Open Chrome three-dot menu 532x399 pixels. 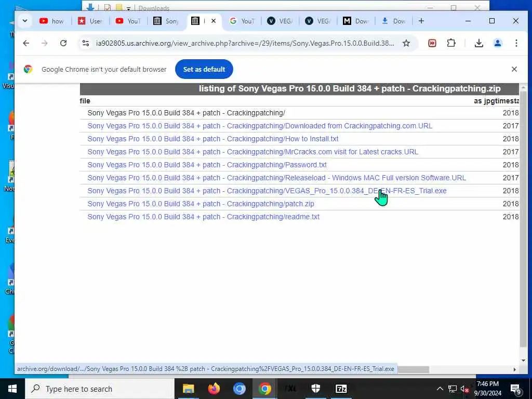(516, 43)
